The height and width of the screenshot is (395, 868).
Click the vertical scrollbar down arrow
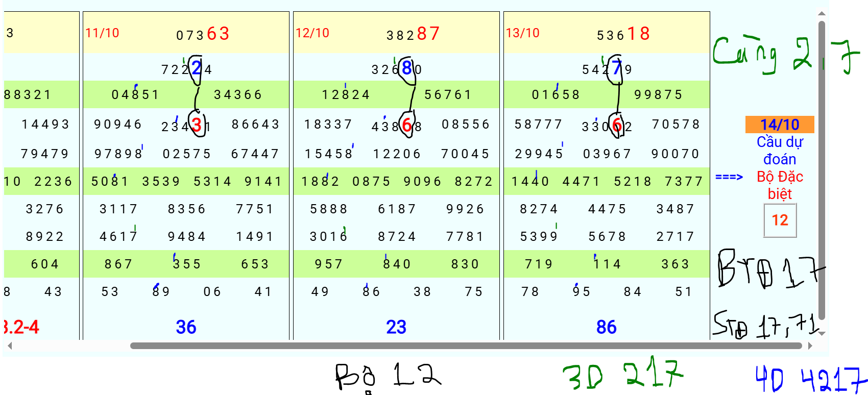coord(822,333)
